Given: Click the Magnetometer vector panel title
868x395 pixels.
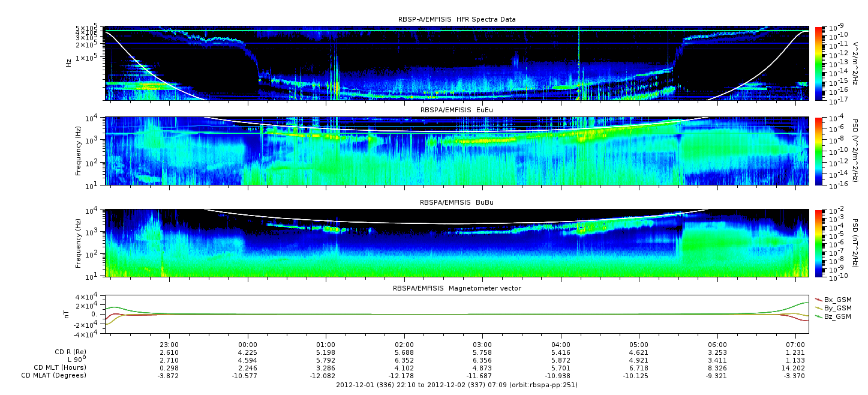Looking at the screenshot, I should click(456, 288).
